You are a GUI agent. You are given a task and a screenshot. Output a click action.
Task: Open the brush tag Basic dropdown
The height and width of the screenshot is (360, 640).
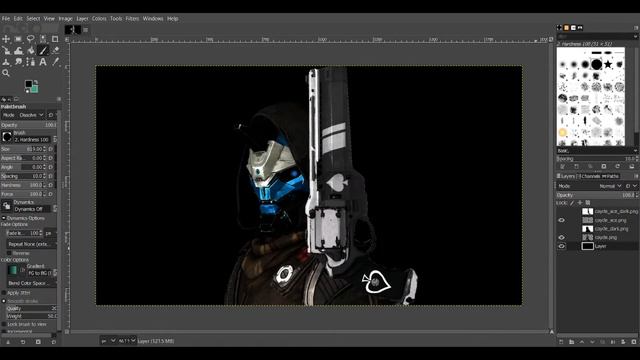click(x=596, y=151)
